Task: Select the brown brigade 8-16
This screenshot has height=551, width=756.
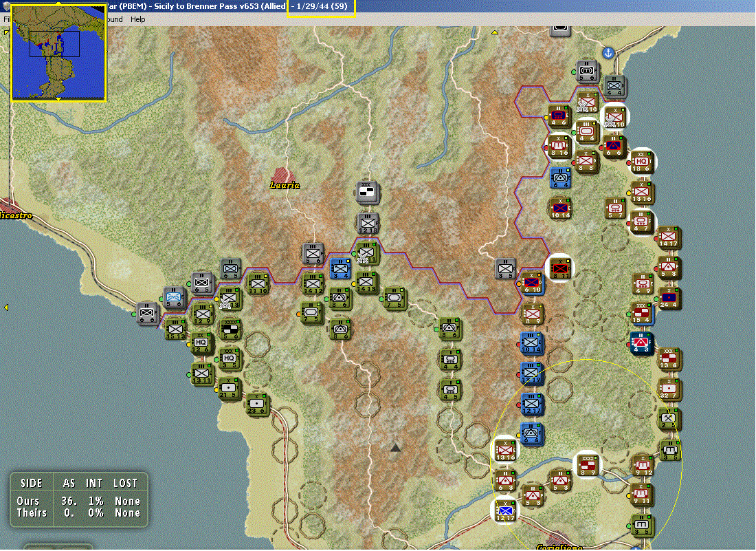Action: (559, 147)
